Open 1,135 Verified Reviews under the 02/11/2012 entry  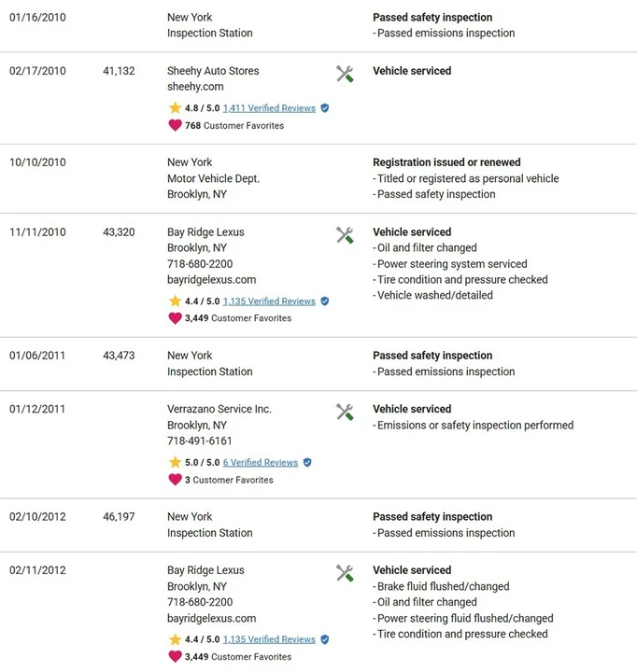269,639
